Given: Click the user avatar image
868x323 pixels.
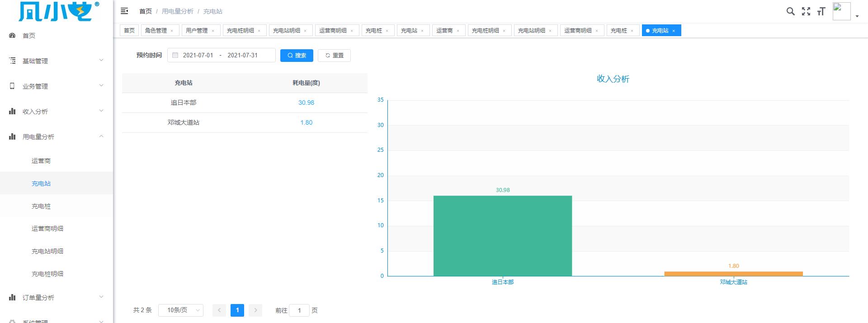Looking at the screenshot, I should coord(841,11).
